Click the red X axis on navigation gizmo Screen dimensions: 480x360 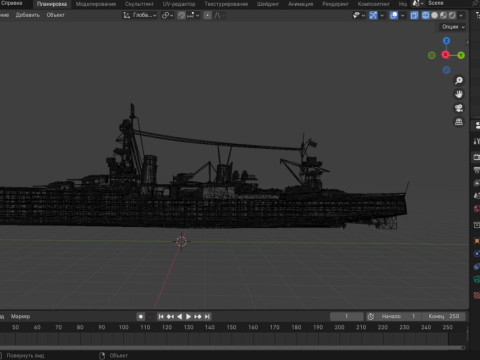click(445, 55)
